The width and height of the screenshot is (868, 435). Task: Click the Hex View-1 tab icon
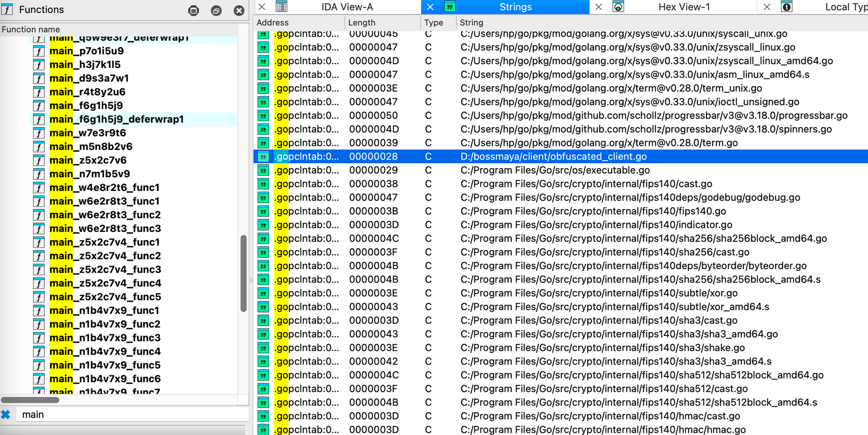[x=618, y=7]
